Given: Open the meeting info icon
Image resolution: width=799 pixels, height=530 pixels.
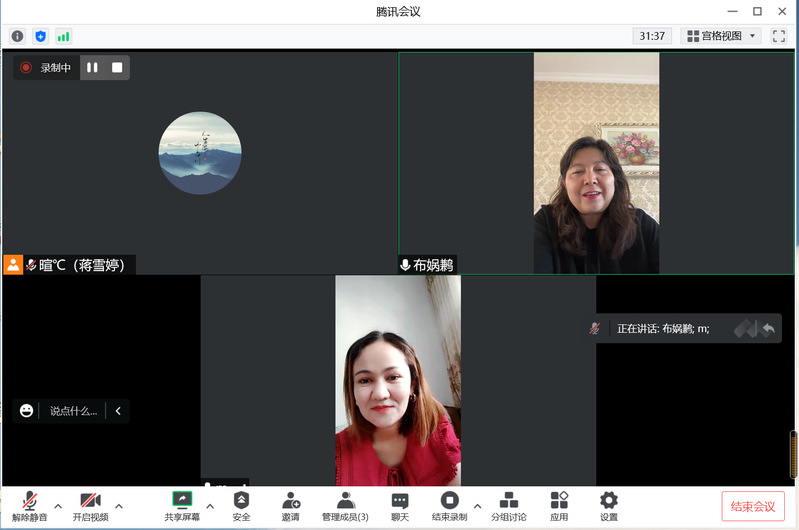Looking at the screenshot, I should pyautogui.click(x=17, y=36).
